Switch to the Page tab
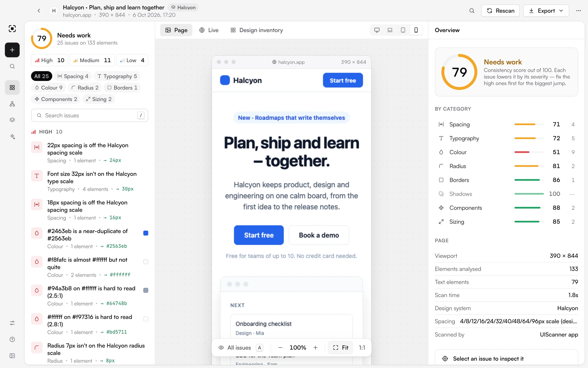 [x=176, y=30]
